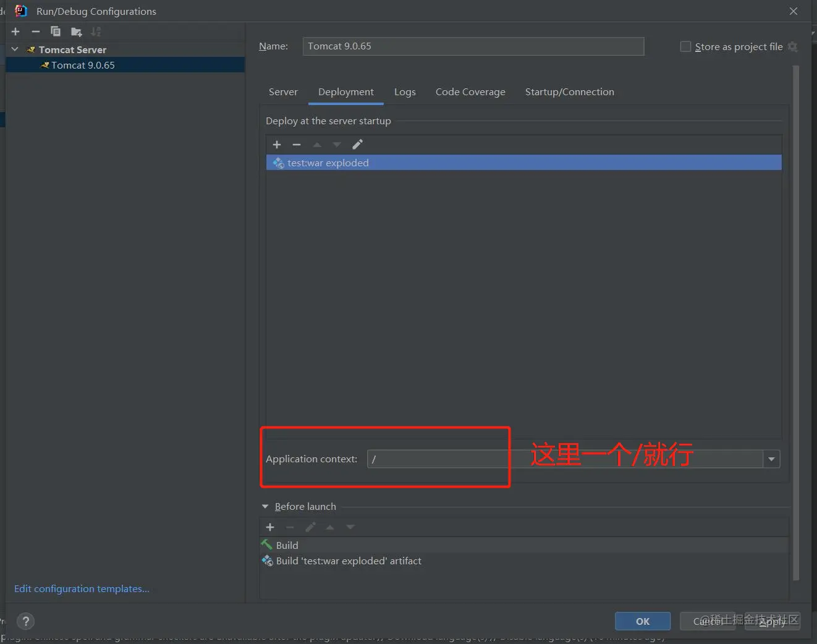The image size is (817, 644).
Task: Move deployment artifact up
Action: click(317, 145)
